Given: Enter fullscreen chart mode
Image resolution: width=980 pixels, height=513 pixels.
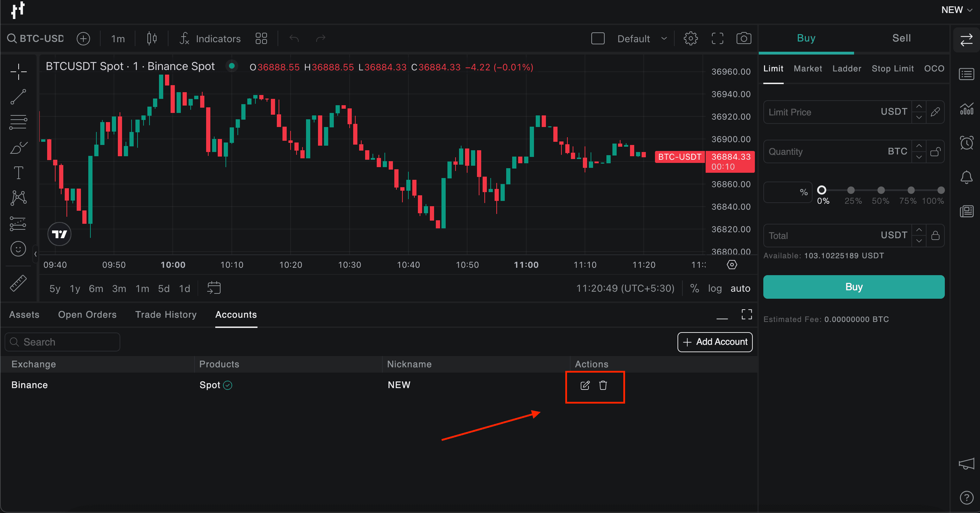Looking at the screenshot, I should point(718,38).
